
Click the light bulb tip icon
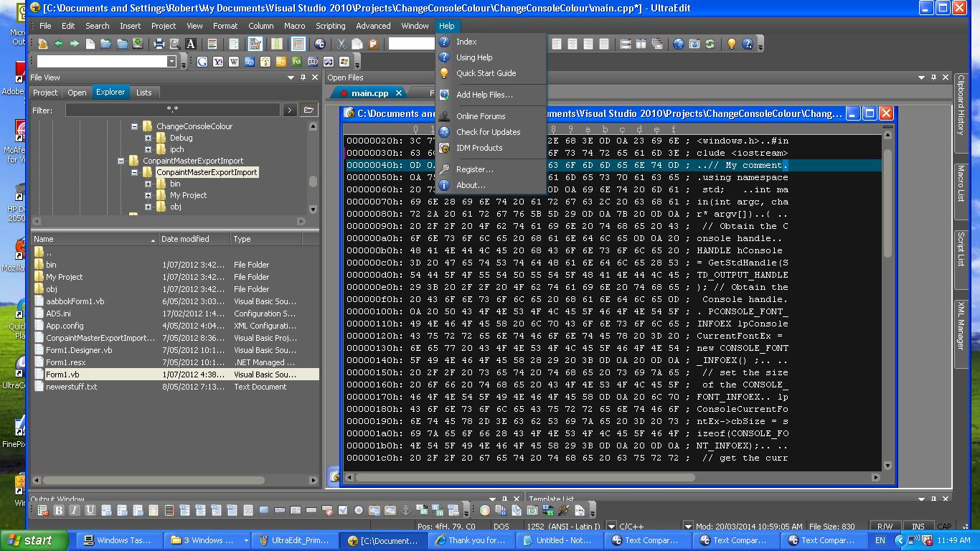pos(732,44)
